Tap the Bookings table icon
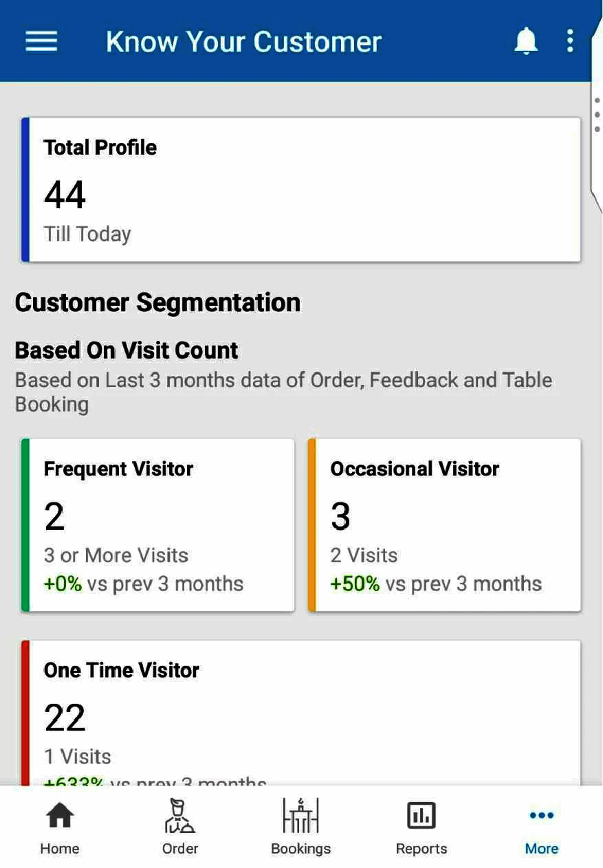Viewport: 603px width, 868px height. (301, 816)
